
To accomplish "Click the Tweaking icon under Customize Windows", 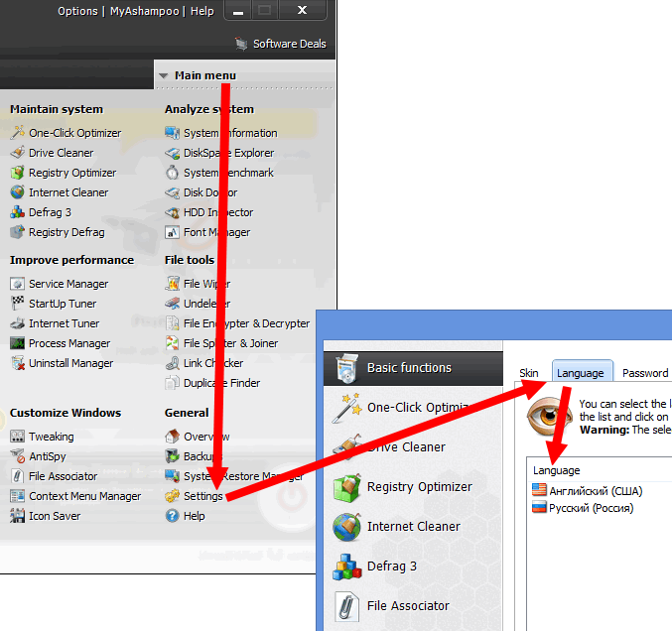I will click(18, 437).
